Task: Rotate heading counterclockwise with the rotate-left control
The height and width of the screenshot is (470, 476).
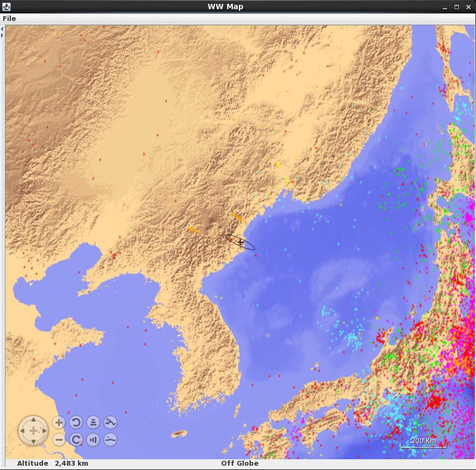Action: click(76, 422)
